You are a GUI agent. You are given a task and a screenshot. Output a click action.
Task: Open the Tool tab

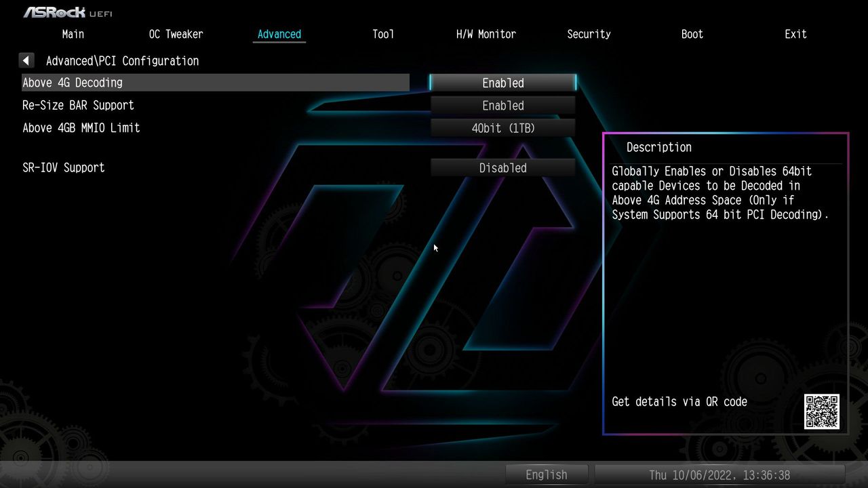383,34
